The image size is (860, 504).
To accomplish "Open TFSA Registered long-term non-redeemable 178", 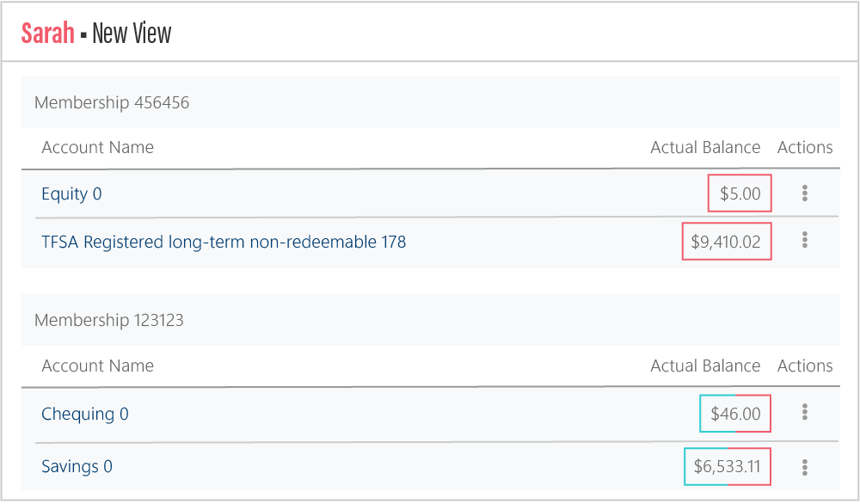I will (x=224, y=242).
